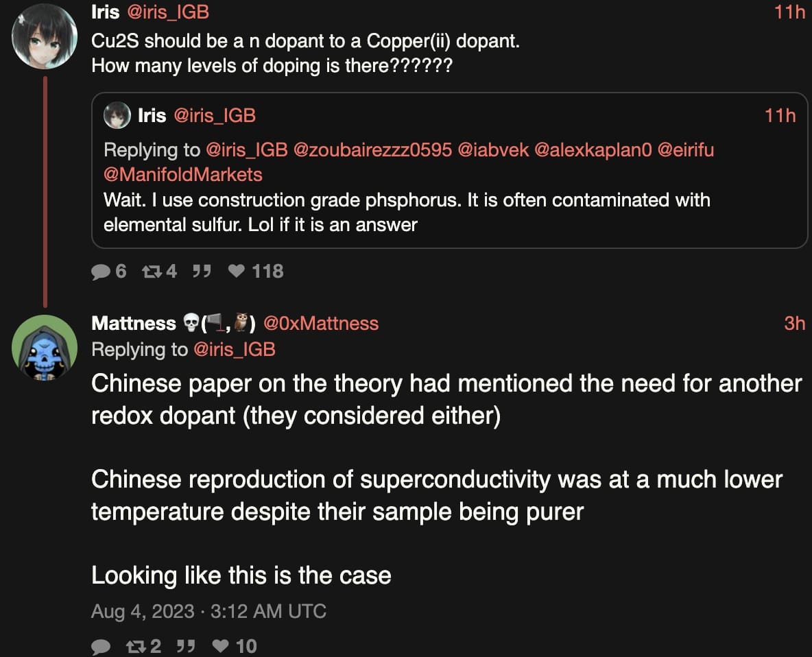Open the @0xMattness handle link
This screenshot has width=812, height=657.
pos(321,323)
